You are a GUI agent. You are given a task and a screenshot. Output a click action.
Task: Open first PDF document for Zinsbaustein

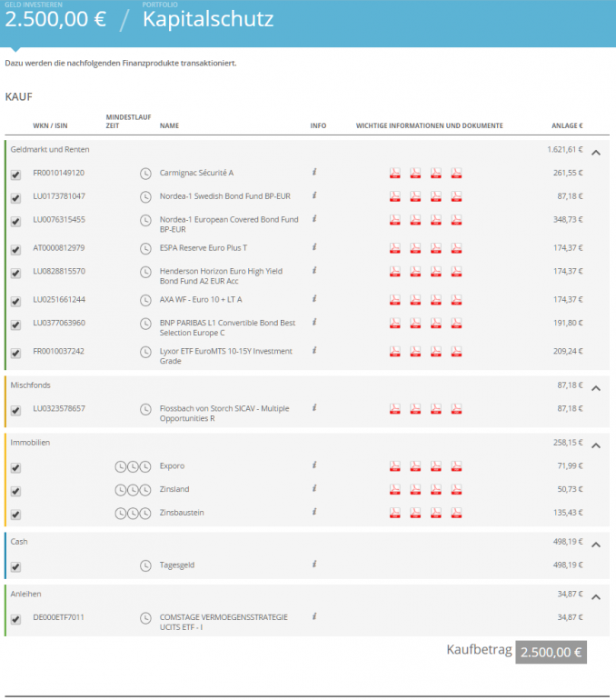[x=394, y=513]
